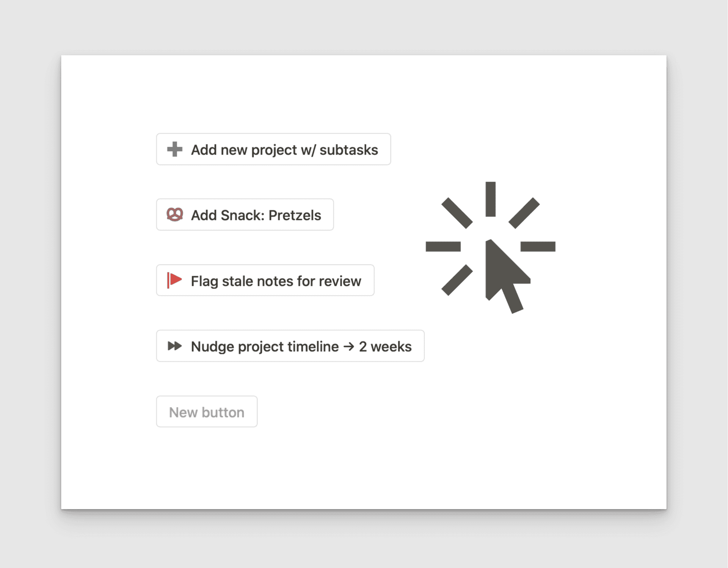This screenshot has width=728, height=568.
Task: Create a button using New button placeholder
Action: (x=207, y=412)
